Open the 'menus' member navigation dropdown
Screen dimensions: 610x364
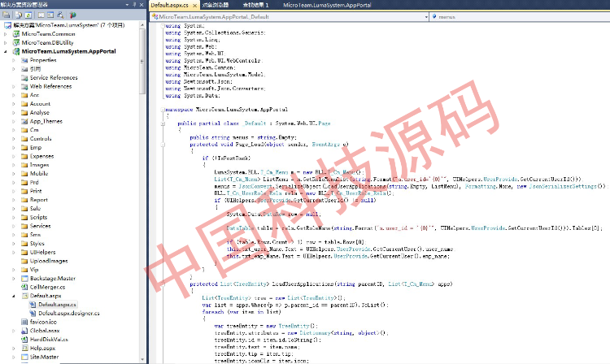pos(521,17)
